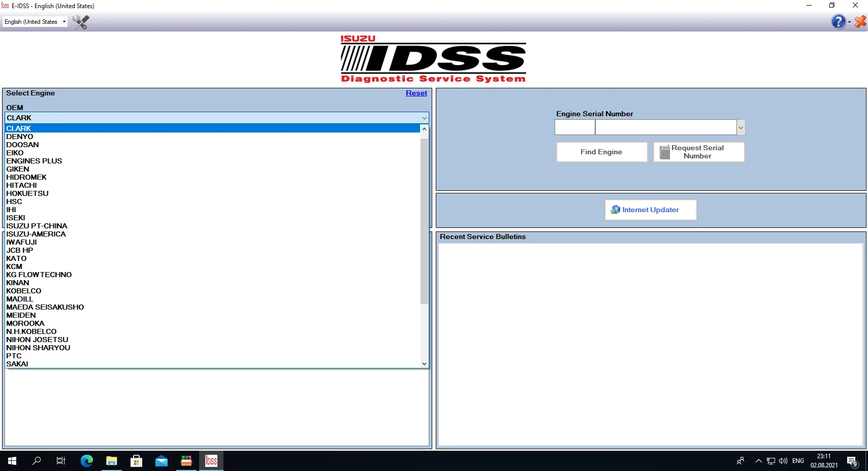Click the engine serial prefix field
Image resolution: width=868 pixels, height=471 pixels.
(574, 127)
